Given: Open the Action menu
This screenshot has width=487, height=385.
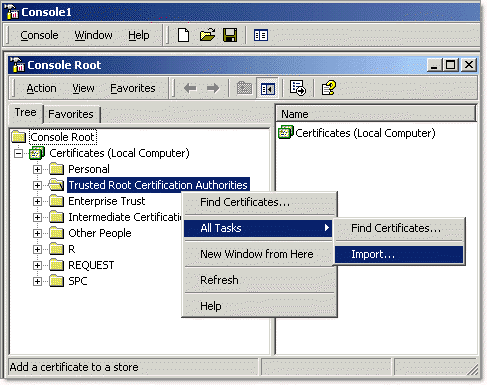Looking at the screenshot, I should click(x=41, y=88).
